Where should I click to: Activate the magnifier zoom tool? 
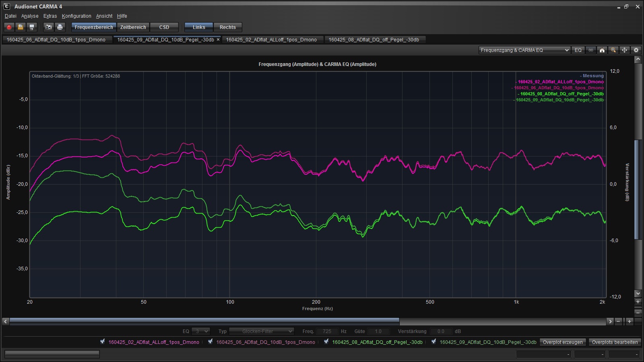pos(613,50)
